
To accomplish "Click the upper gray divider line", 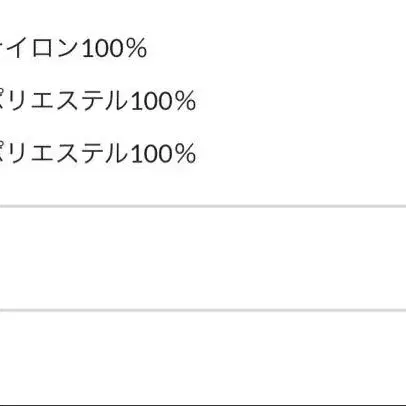I will (x=203, y=206).
